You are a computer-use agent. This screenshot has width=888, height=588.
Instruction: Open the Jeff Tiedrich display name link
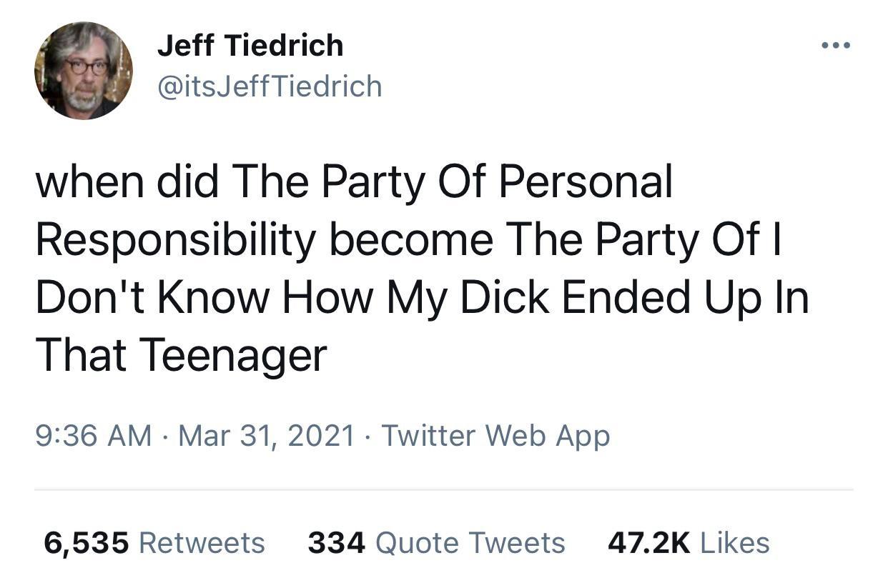pos(250,46)
